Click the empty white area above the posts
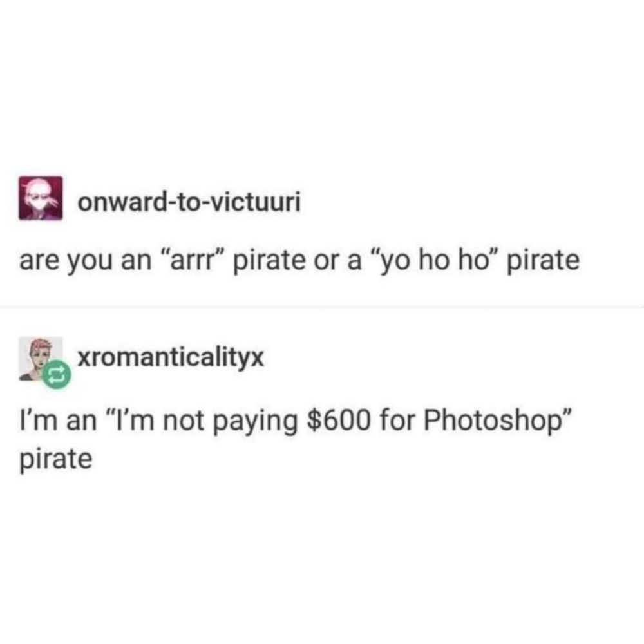 point(322,82)
